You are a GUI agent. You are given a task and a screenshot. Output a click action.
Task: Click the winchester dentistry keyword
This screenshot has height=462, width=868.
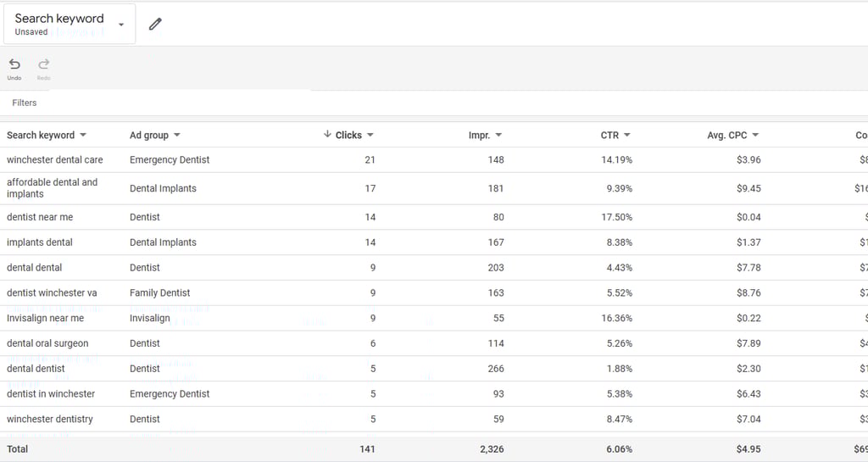[x=50, y=419]
